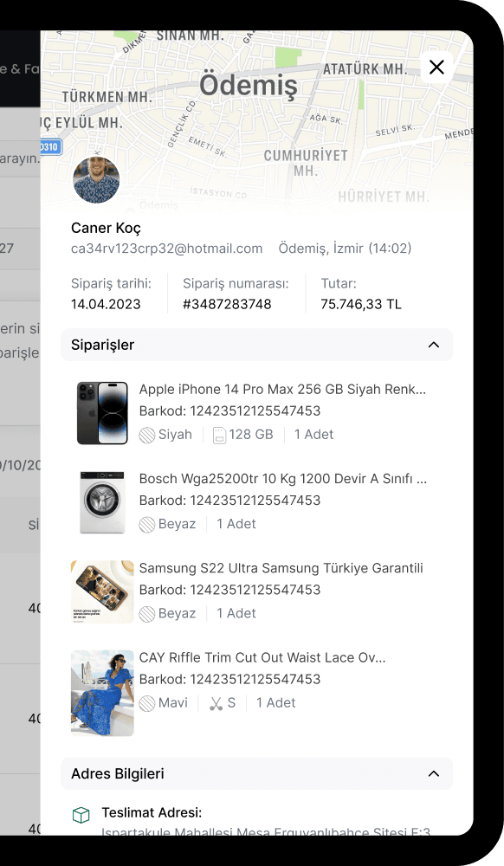Screen dimensions: 504x866
Task: Click the D310 road badge on map
Action: pos(50,147)
